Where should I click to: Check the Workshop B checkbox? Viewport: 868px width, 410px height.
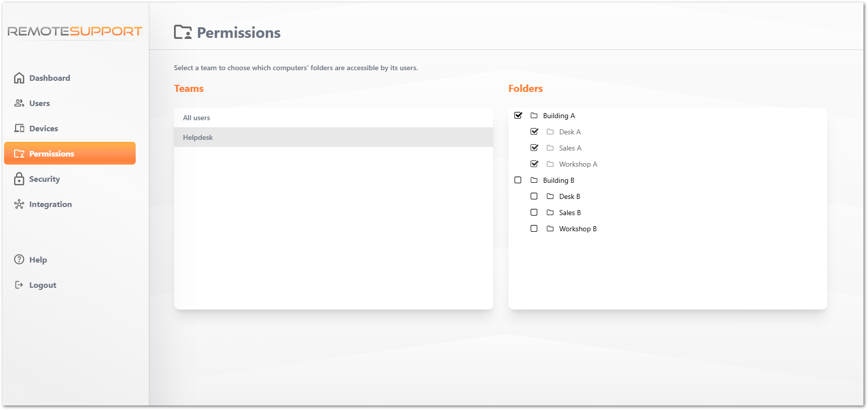click(534, 228)
